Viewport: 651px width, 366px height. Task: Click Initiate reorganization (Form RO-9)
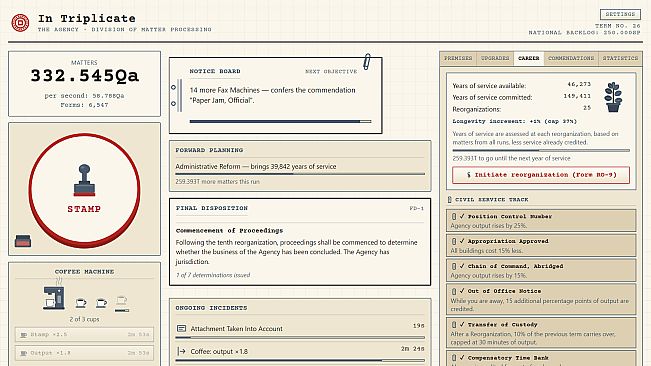point(541,175)
